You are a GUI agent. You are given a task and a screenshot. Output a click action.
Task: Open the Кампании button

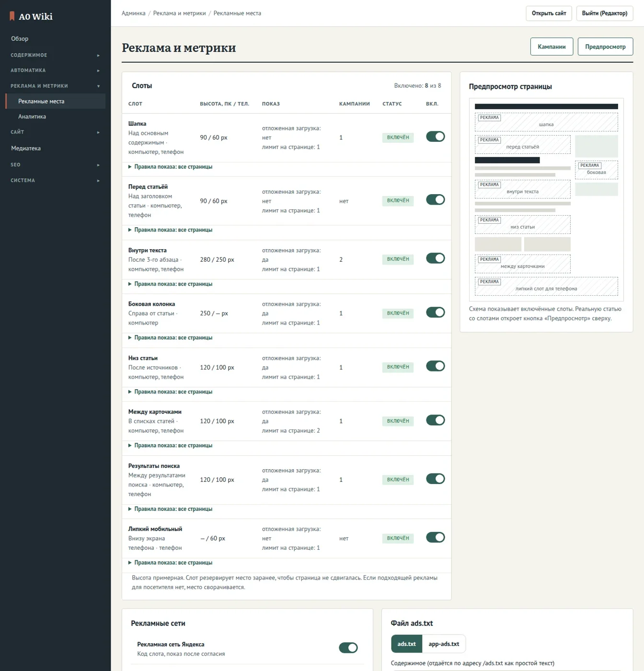pyautogui.click(x=552, y=46)
